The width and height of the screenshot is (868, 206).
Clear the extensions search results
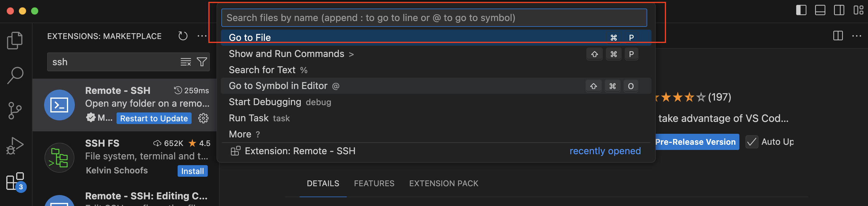tap(186, 62)
